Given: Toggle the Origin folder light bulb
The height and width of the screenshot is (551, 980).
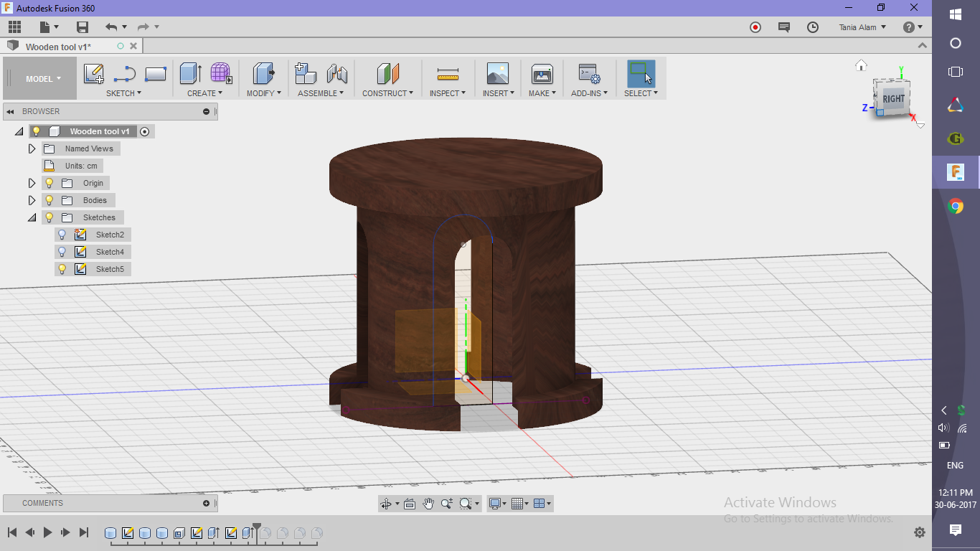Looking at the screenshot, I should 50,183.
